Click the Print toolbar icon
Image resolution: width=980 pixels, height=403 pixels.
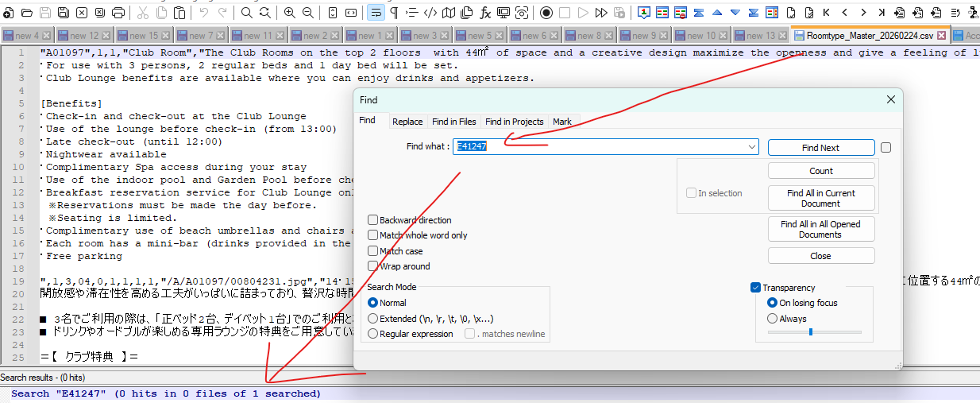tap(118, 13)
